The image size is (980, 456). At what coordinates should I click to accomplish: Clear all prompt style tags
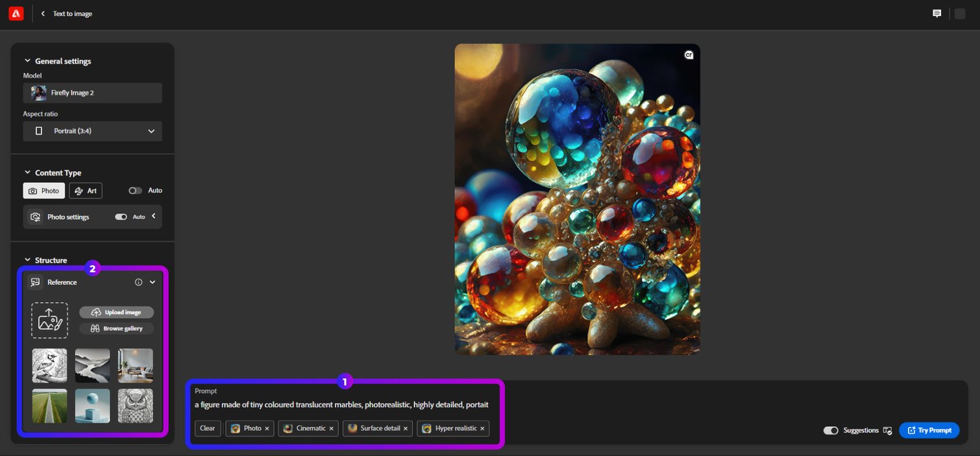207,428
